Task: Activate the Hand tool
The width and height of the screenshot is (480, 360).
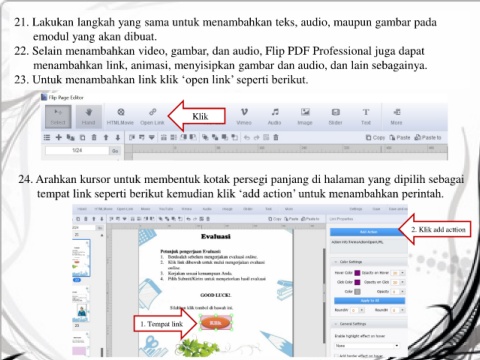Action: tap(88, 117)
